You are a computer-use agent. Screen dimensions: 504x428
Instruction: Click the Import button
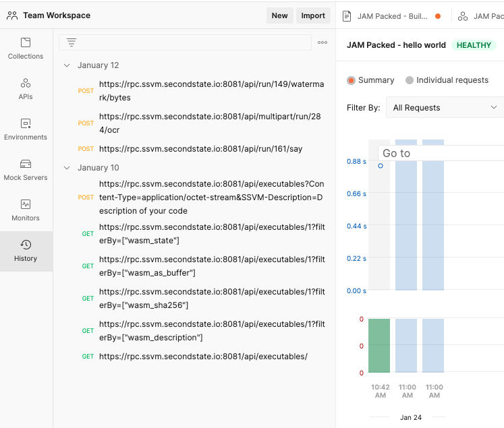tap(313, 16)
